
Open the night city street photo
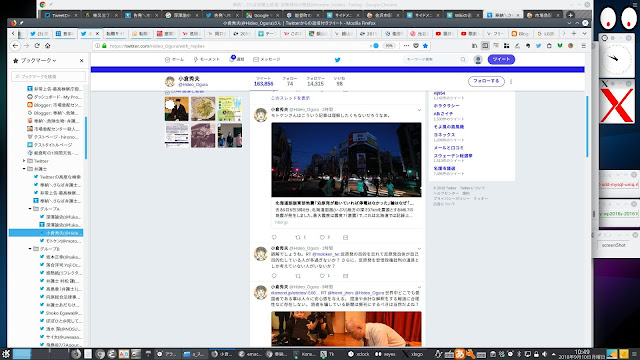(x=346, y=160)
